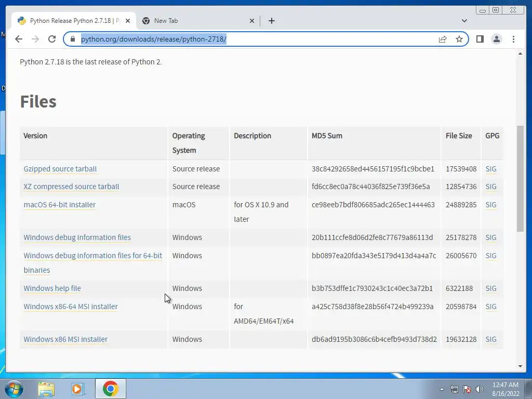Download XZ compressed source tarball
Viewport: 532px width, 399px height.
coord(71,187)
